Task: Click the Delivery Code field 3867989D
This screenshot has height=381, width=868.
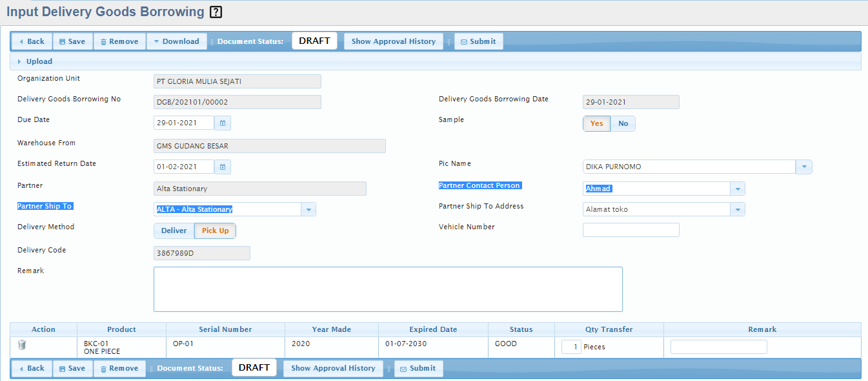Action: (202, 253)
